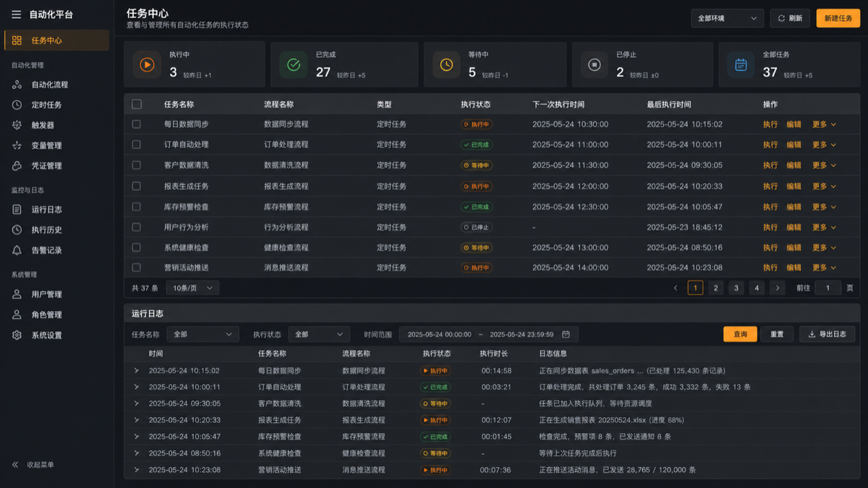Open 告警记录 in the sidebar
868x488 pixels.
tap(57, 250)
